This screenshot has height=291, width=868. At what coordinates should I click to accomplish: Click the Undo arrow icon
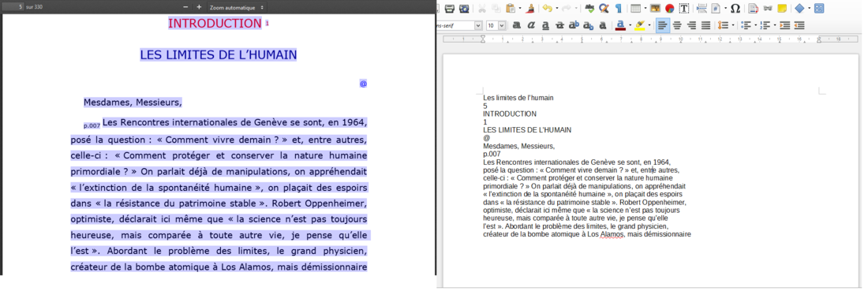pyautogui.click(x=547, y=9)
